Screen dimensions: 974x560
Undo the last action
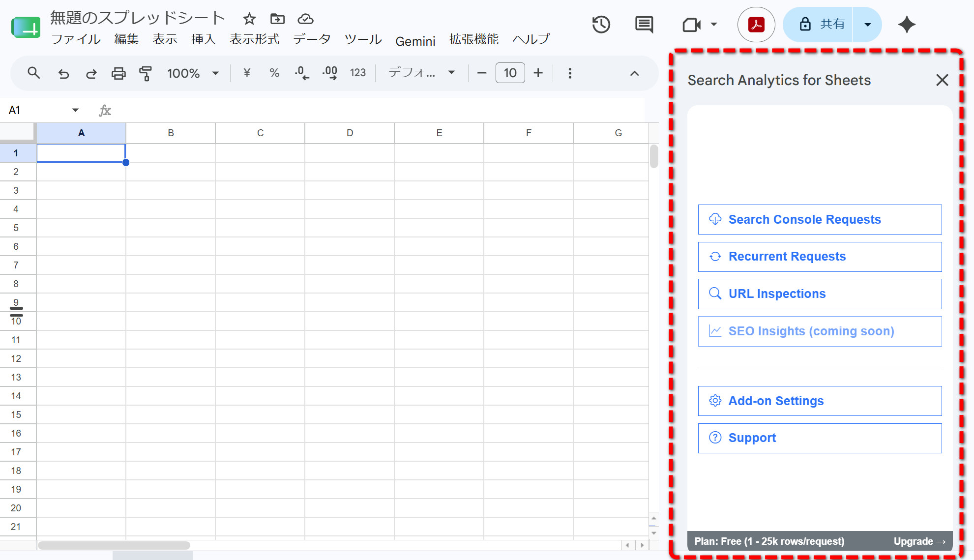point(63,73)
